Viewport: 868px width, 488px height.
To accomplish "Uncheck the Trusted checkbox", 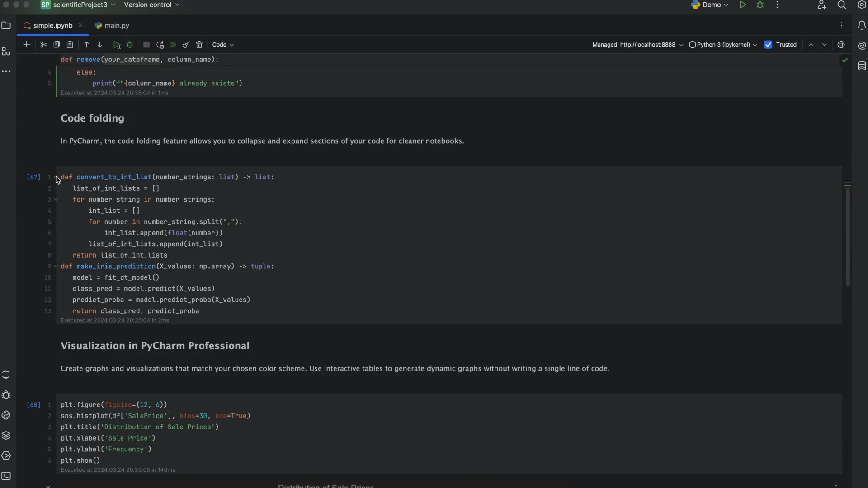I will point(768,45).
